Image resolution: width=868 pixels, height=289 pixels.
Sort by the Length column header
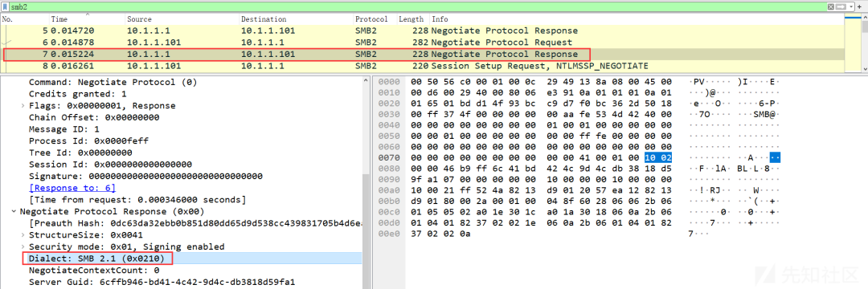click(411, 19)
